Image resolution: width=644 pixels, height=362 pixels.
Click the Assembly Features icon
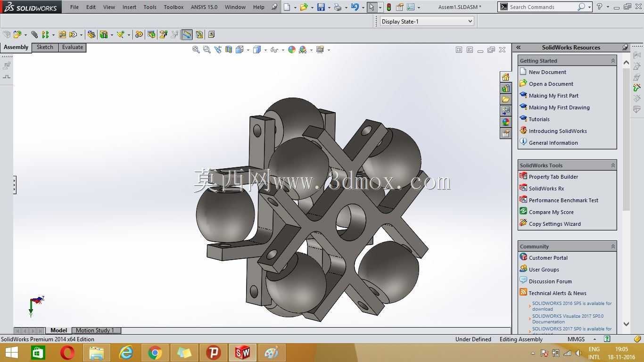[104, 34]
